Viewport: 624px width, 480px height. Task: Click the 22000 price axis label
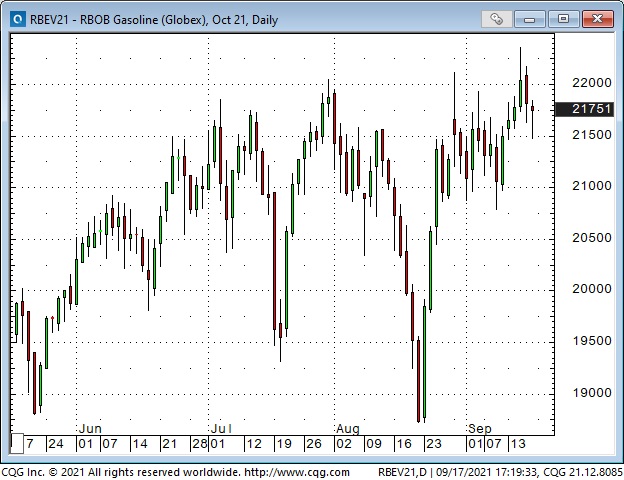(591, 83)
